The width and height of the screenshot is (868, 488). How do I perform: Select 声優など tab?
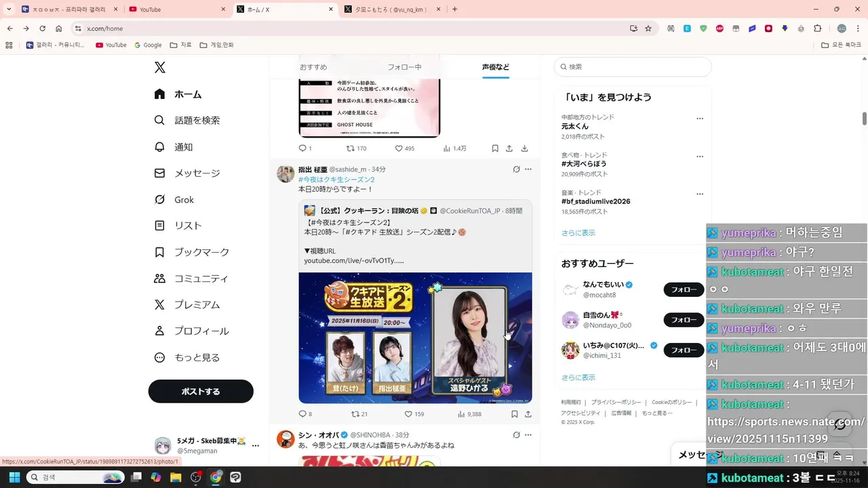click(x=496, y=67)
